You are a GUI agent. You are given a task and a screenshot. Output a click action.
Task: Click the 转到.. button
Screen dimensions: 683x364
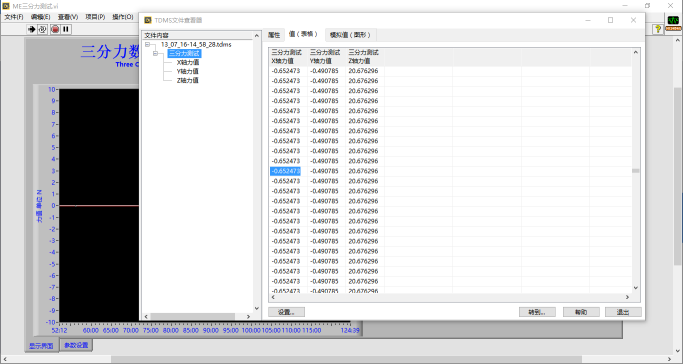point(538,312)
